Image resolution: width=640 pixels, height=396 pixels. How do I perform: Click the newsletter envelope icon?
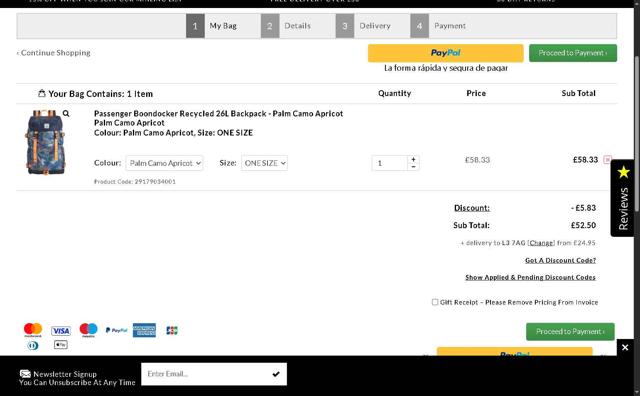[25, 374]
